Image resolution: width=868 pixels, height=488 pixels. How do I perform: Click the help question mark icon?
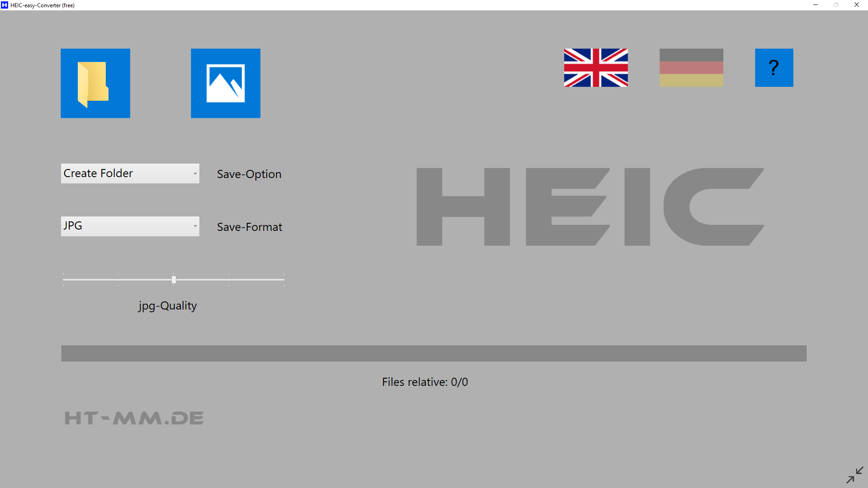pos(774,67)
